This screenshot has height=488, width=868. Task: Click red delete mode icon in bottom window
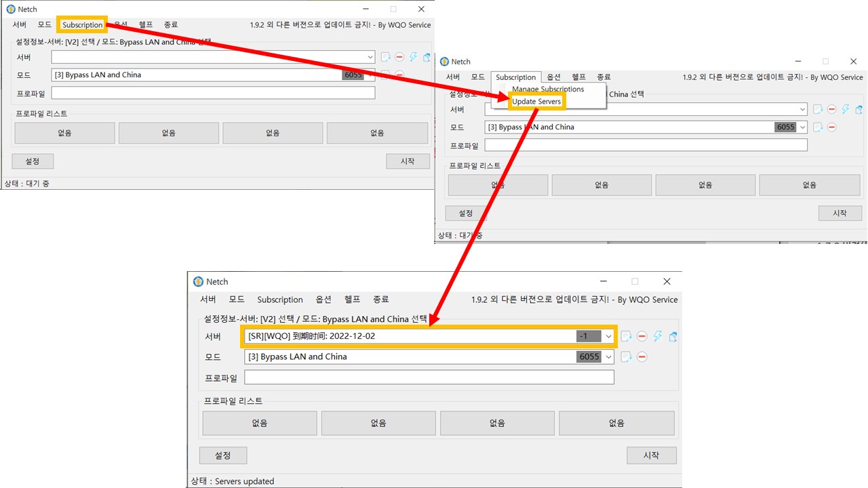point(642,357)
